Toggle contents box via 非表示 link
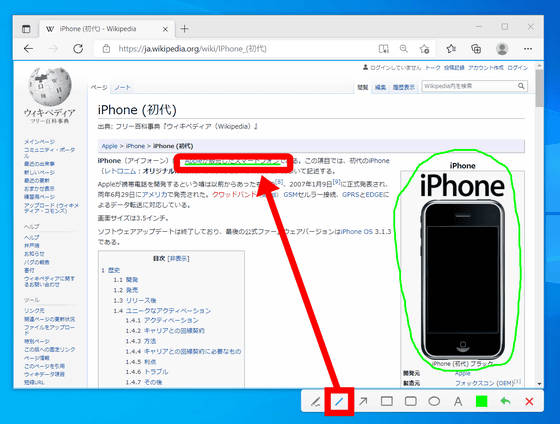The image size is (560, 424). (178, 259)
